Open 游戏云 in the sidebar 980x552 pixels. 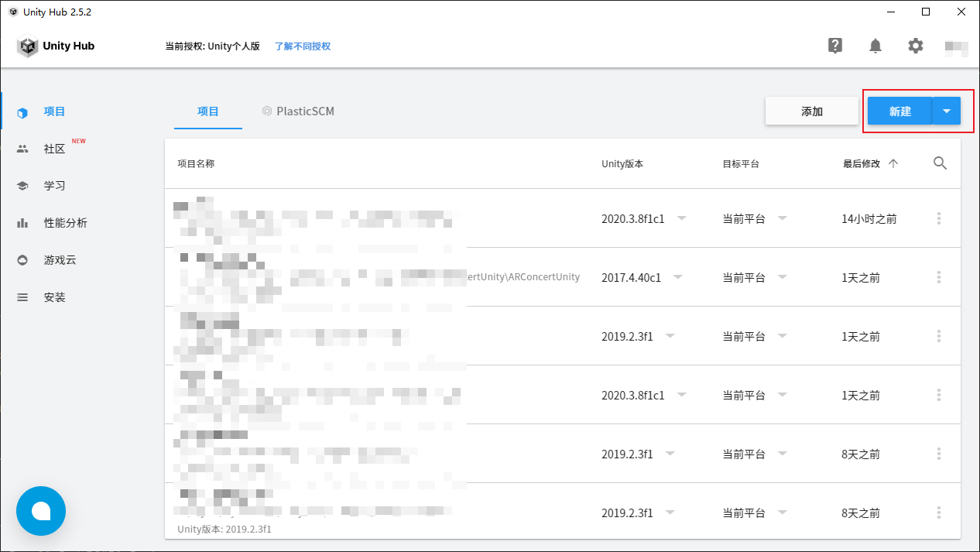[x=60, y=260]
